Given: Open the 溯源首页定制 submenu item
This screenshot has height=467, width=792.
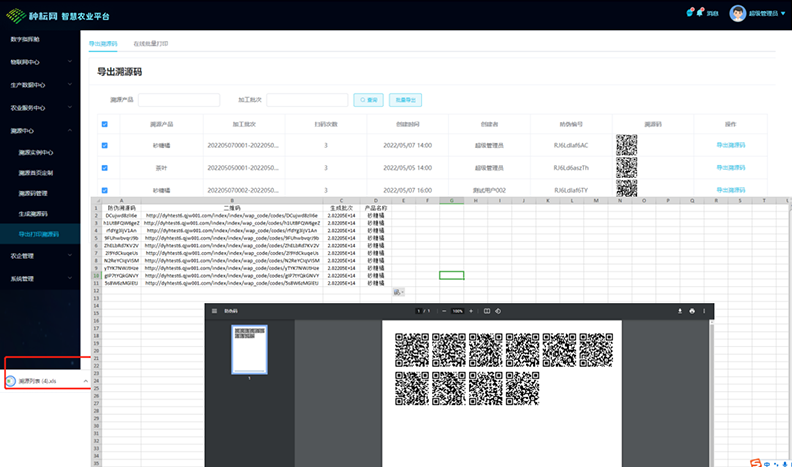Looking at the screenshot, I should pyautogui.click(x=36, y=173).
